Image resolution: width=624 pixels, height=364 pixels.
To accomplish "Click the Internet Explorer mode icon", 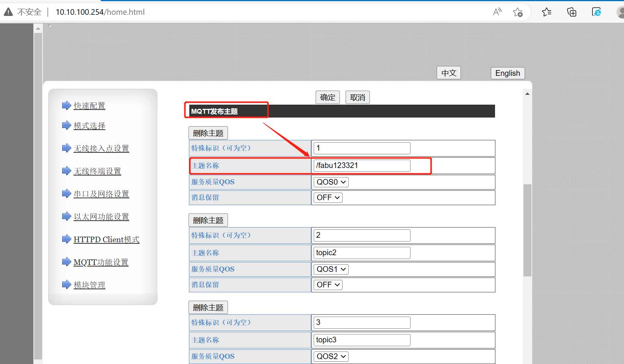I will pyautogui.click(x=596, y=12).
